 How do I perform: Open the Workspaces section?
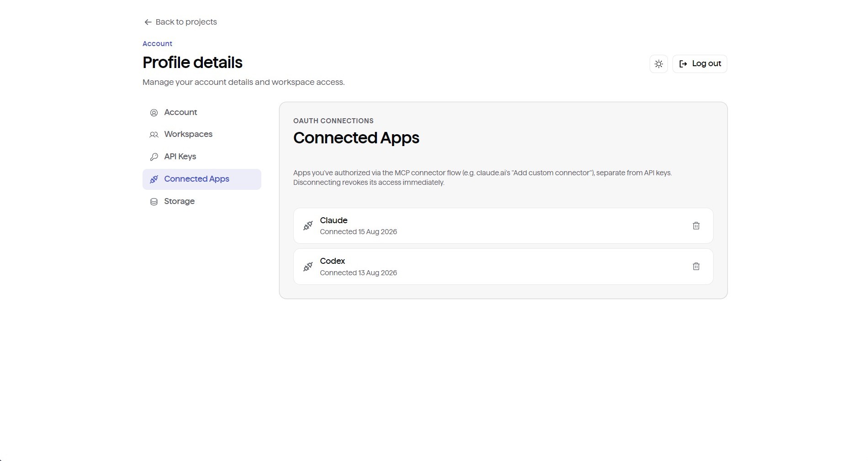(201, 134)
